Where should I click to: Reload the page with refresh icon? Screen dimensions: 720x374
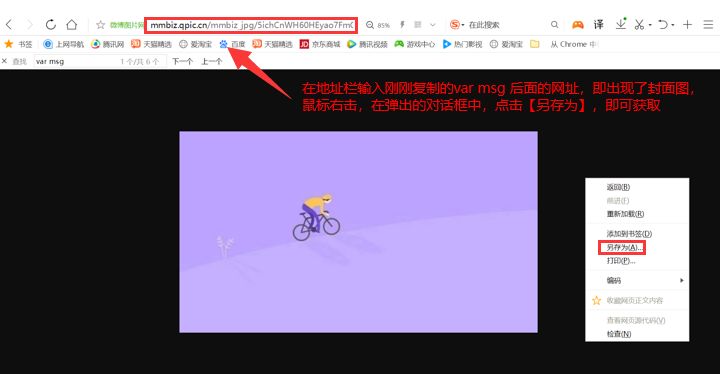tap(51, 24)
